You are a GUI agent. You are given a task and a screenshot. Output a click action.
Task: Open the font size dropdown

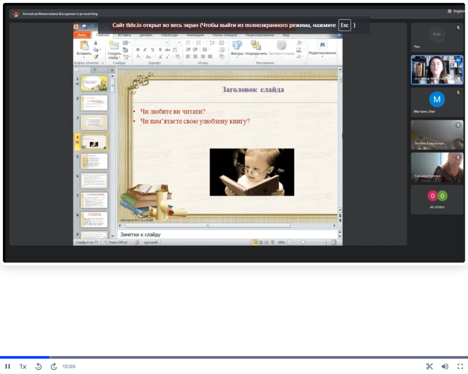pyautogui.click(x=175, y=43)
